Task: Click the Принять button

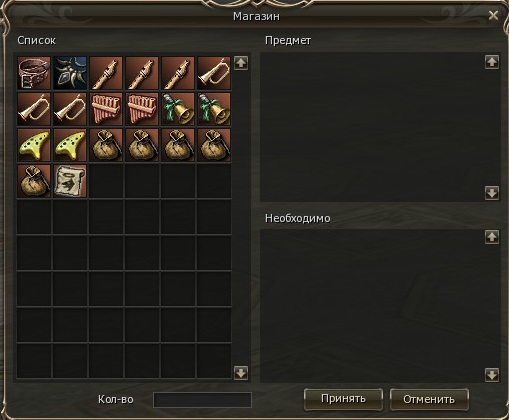Action: tap(343, 399)
